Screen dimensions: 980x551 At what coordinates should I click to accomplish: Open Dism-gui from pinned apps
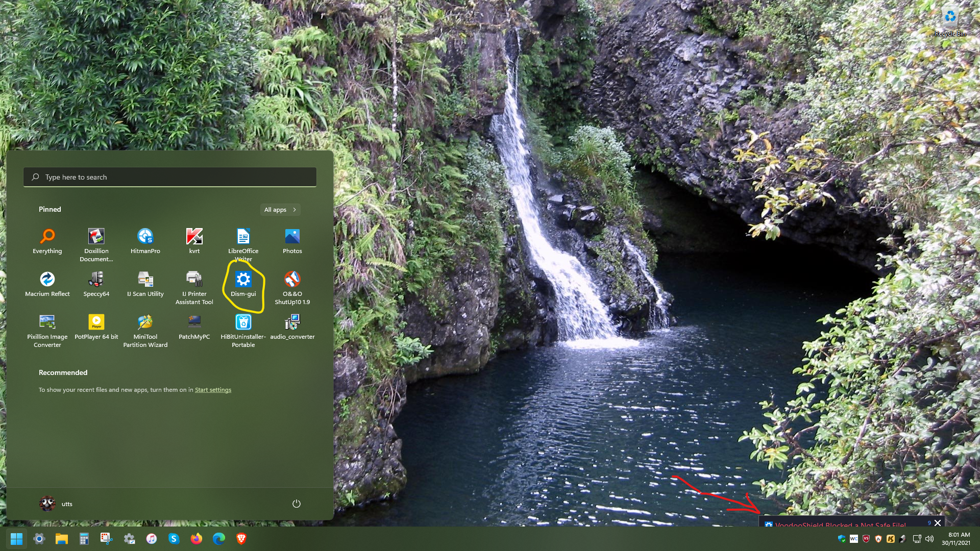click(243, 284)
